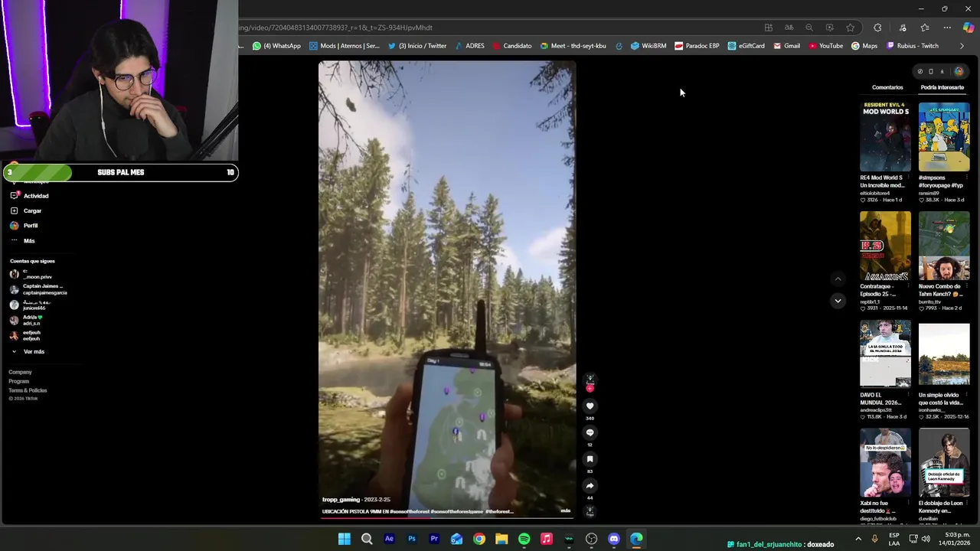
Task: Open Edge extensions puzzle icon
Action: tap(877, 28)
